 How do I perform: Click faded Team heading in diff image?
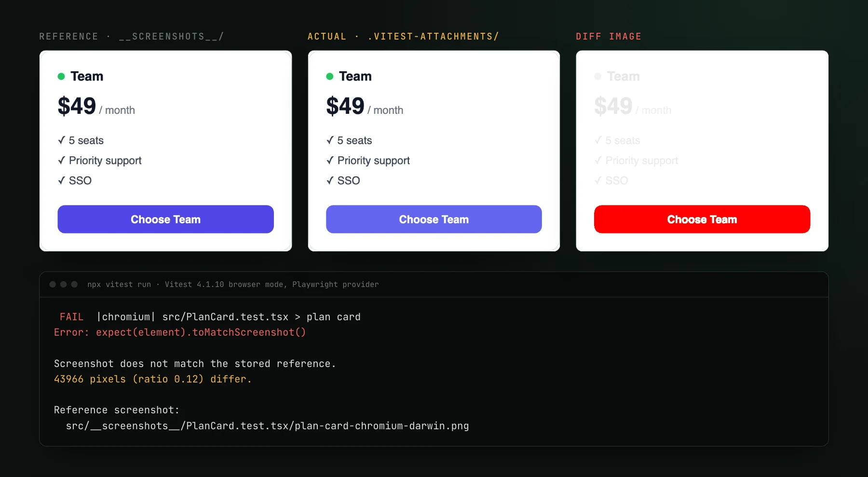tap(624, 76)
